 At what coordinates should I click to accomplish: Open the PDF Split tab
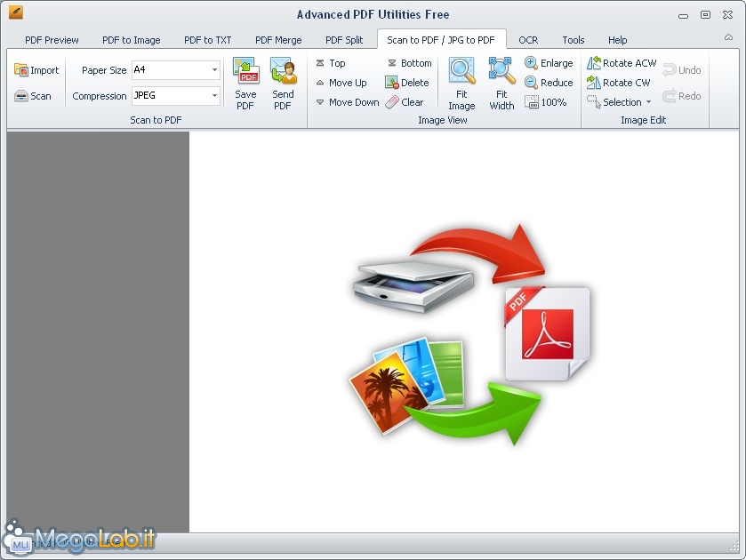344,40
